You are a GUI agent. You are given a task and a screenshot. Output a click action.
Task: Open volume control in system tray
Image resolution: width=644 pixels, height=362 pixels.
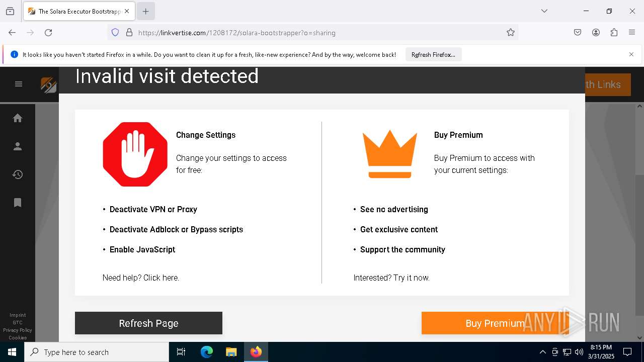[579, 352]
